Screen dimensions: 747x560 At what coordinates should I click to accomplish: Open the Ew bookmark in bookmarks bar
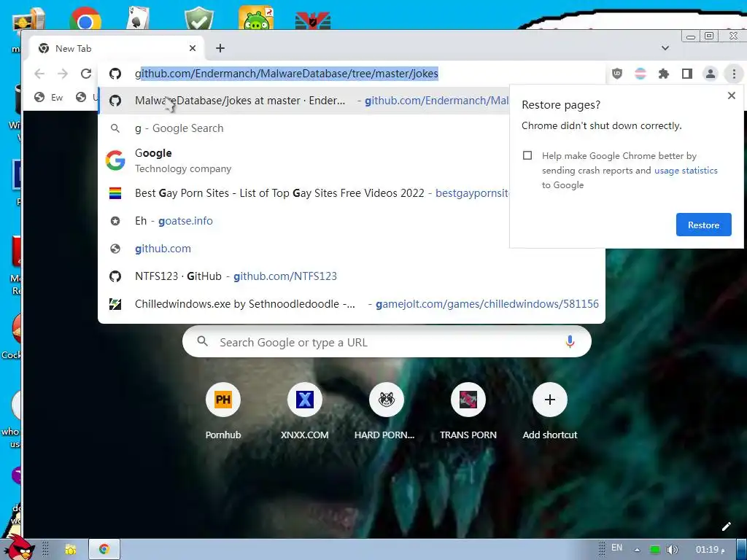pos(49,98)
